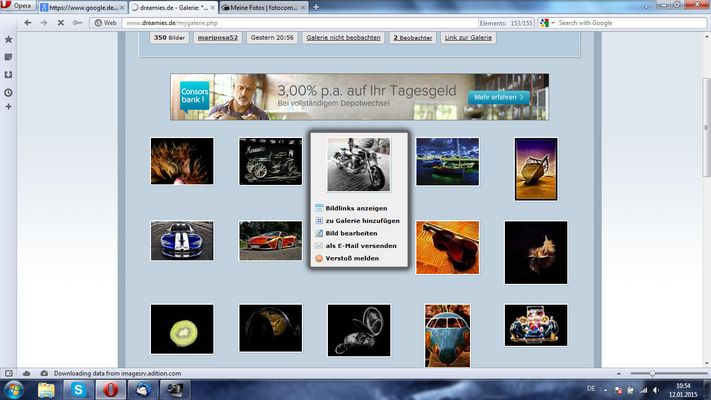Click 'Galerie nicht beobachten' button
This screenshot has height=400, width=711.
click(x=344, y=38)
